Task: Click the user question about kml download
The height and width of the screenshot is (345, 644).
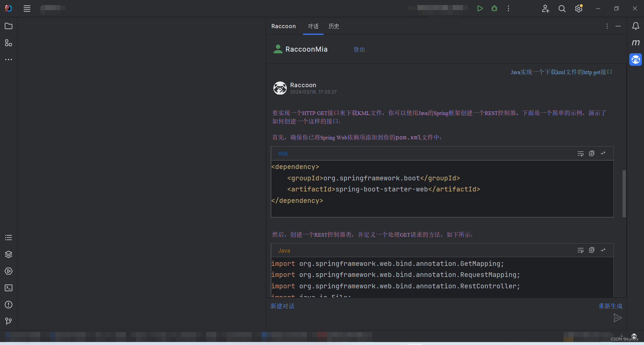Action: point(561,72)
